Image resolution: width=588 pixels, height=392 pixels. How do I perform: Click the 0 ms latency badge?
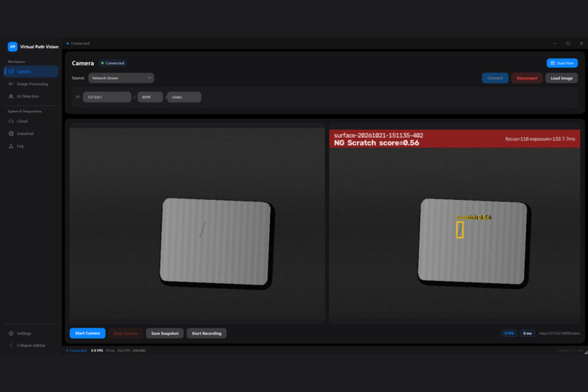[x=527, y=333]
